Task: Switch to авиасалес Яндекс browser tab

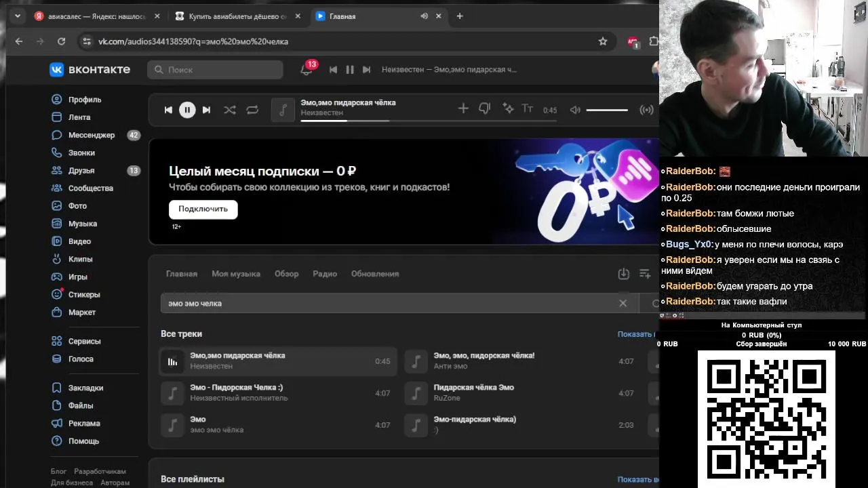Action: click(x=97, y=16)
